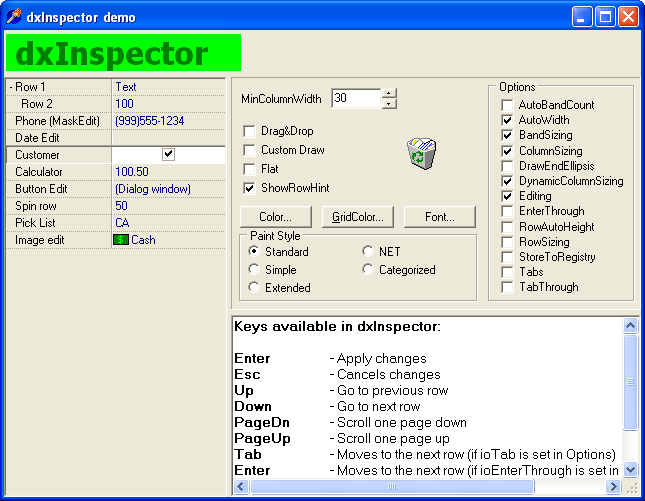The width and height of the screenshot is (645, 501).
Task: Click the horizontal scroll-left arrow
Action: (241, 487)
